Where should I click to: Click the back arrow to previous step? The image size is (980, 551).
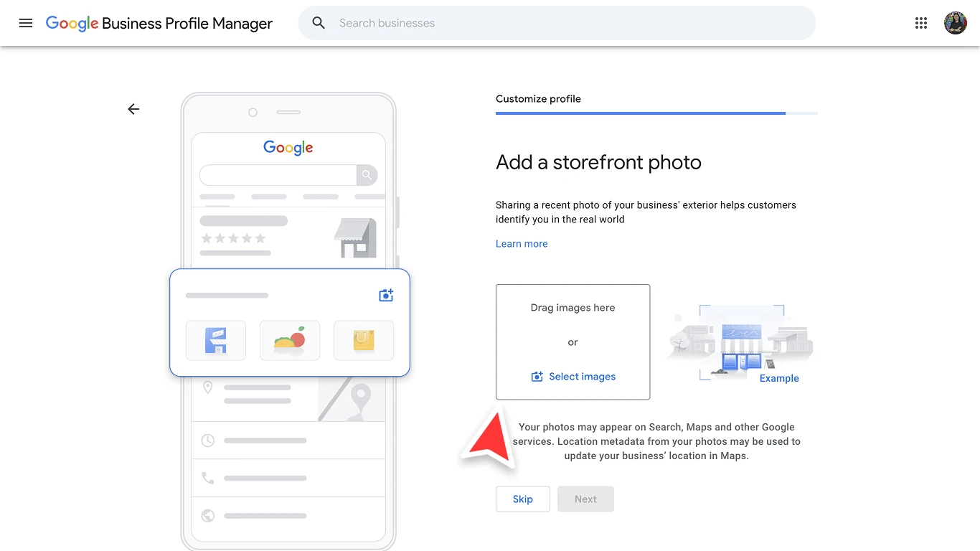[133, 109]
